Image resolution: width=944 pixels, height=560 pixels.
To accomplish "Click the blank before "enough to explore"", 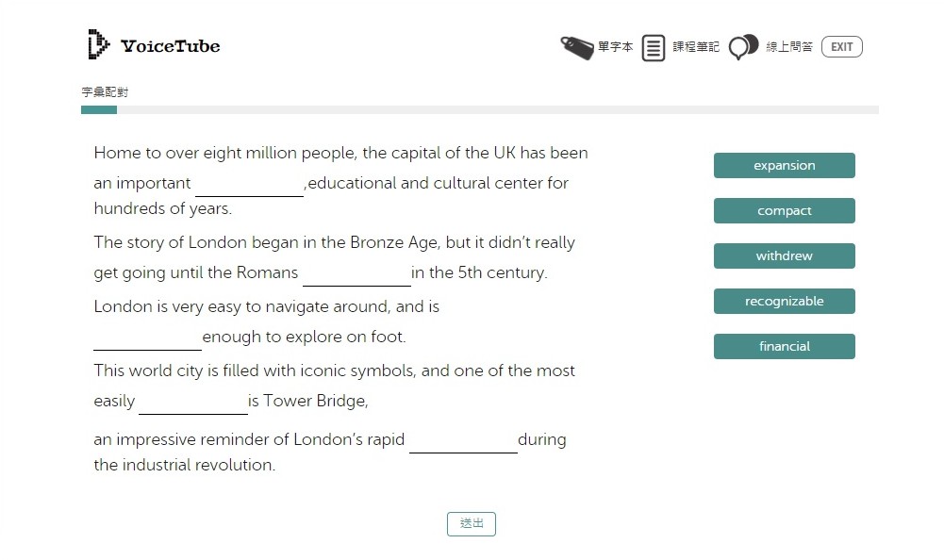I will [x=147, y=338].
